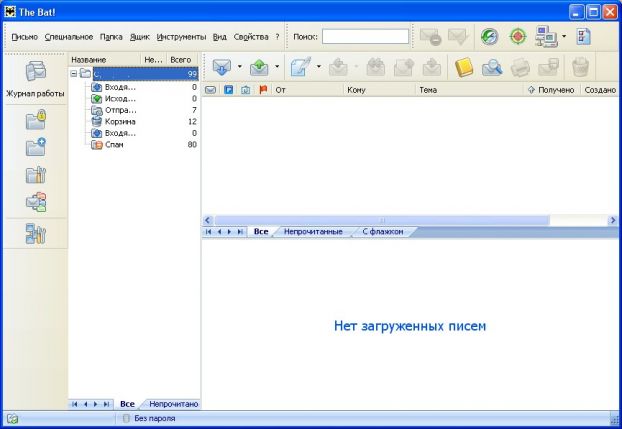Sort messages by Тема column header
This screenshot has height=429, width=622.
pos(430,90)
